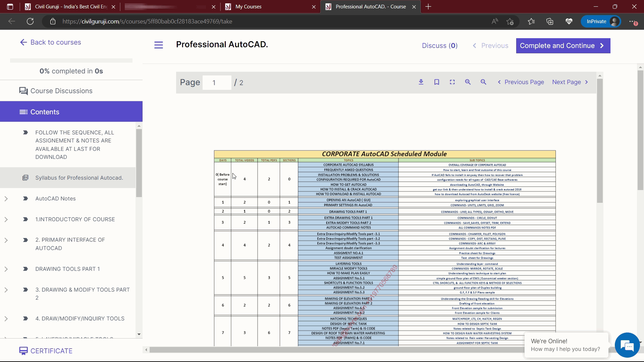Expand the AutoCAD Notes section
644x362 pixels.
click(6, 199)
